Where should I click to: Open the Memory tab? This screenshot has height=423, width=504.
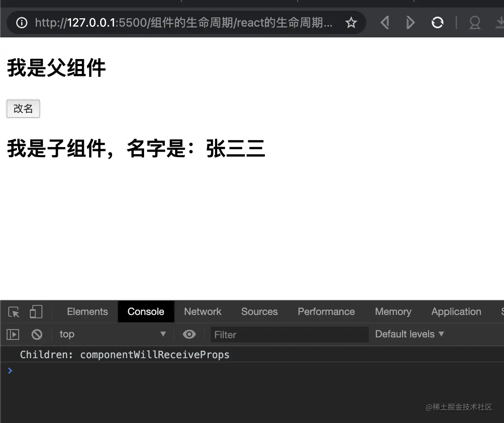[x=393, y=312]
